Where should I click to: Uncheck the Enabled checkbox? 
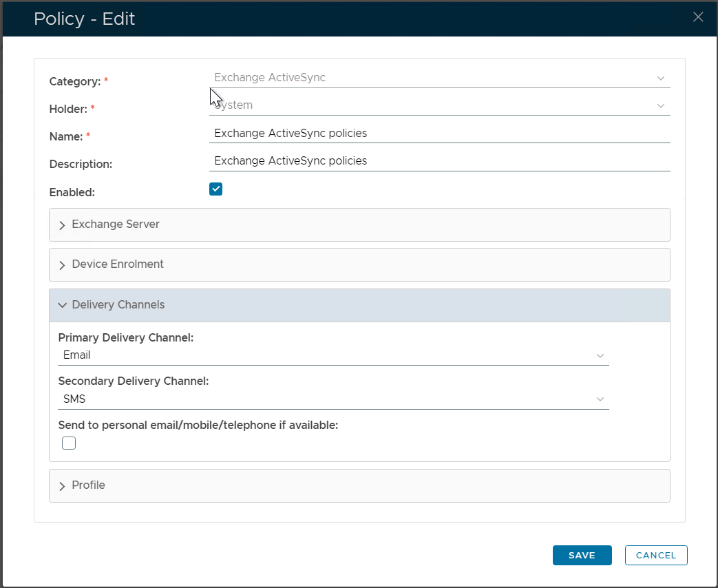pyautogui.click(x=216, y=189)
